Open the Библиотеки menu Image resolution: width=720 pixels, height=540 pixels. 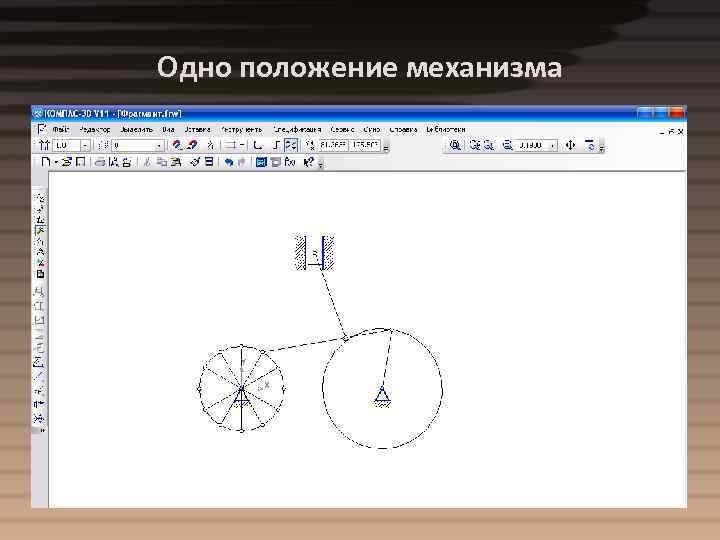click(445, 129)
